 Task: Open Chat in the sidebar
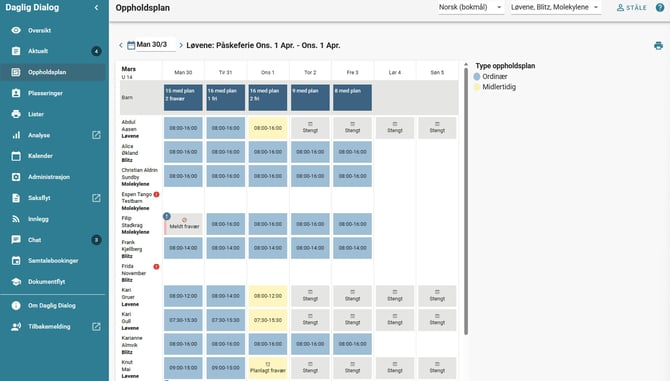tap(53, 240)
